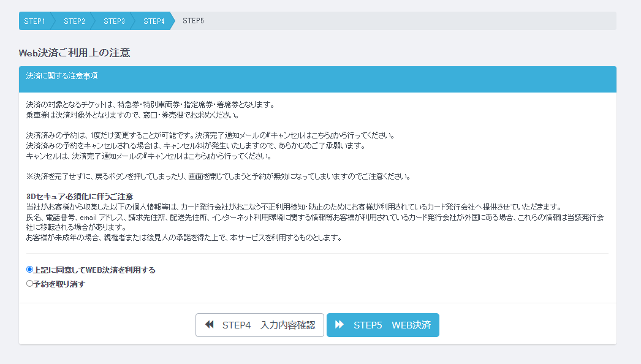Click the rewind icon on the STEP4 button
Viewport: 641px width, 364px height.
(210, 325)
